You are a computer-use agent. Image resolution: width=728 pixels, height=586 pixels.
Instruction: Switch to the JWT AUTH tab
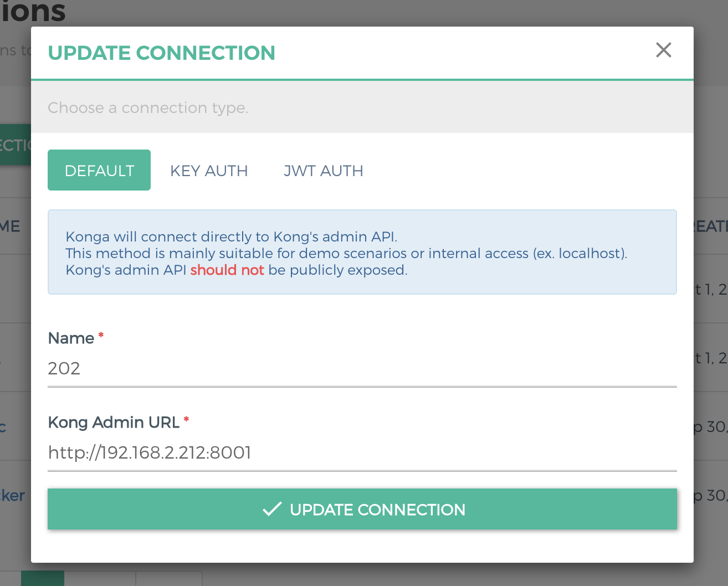click(324, 171)
